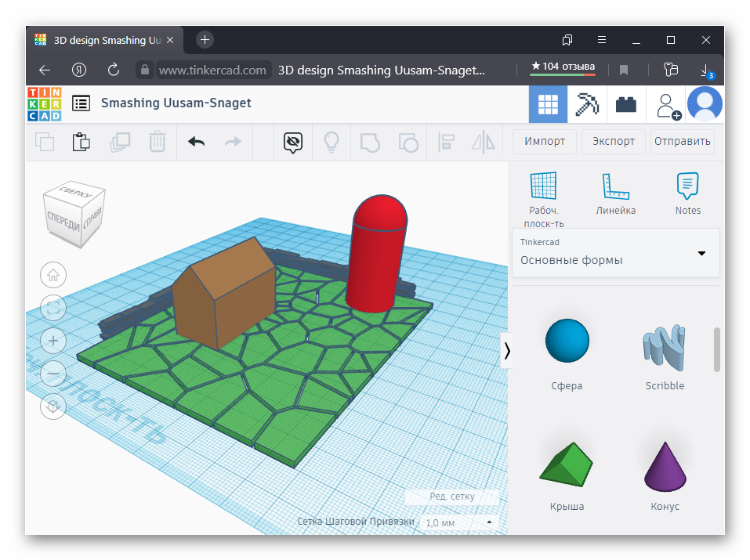Viewport: 750px width, 560px height.
Task: Toggle orthographic perspective view cube button
Action: (x=53, y=406)
